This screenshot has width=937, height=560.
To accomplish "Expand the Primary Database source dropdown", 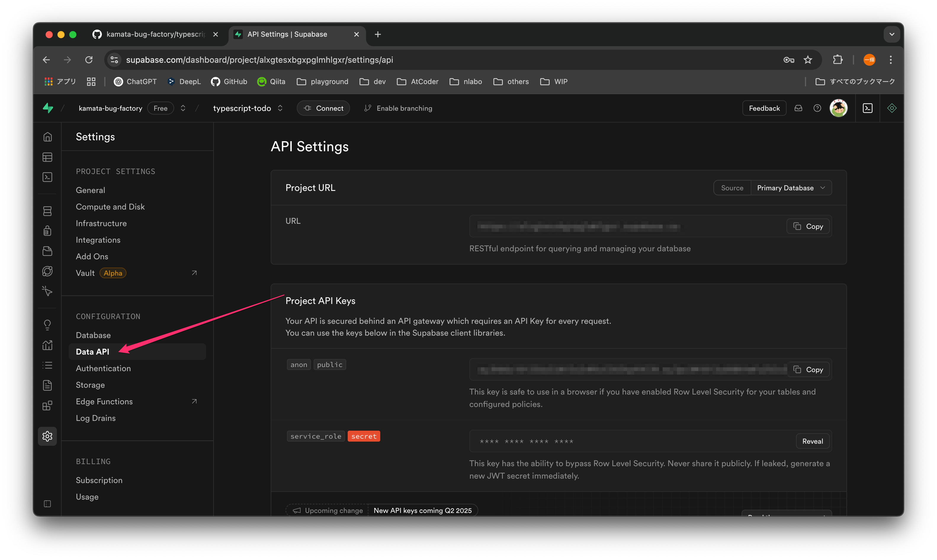I will (x=792, y=188).
